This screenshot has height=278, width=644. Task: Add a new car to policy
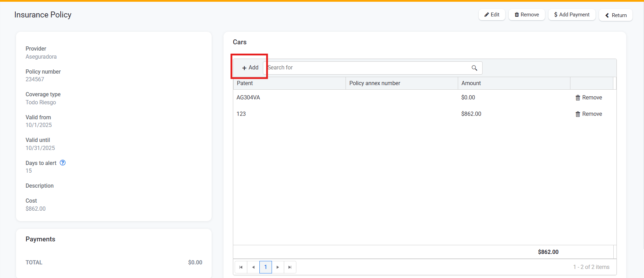coord(250,68)
